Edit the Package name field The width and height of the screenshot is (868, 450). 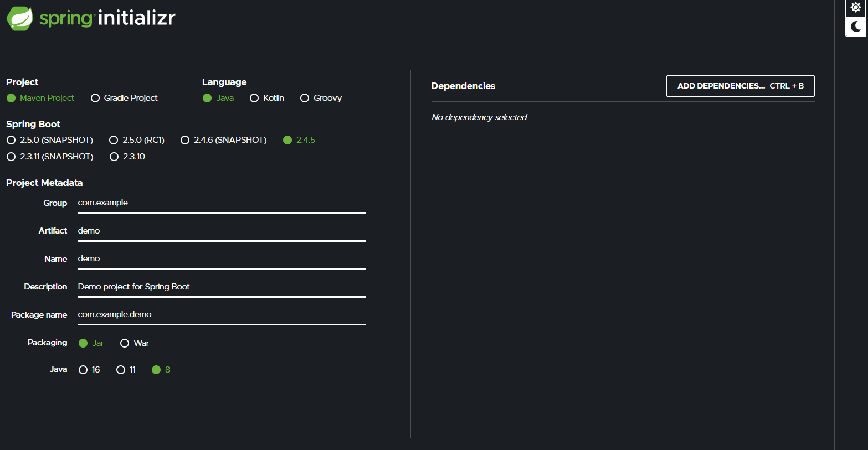pyautogui.click(x=222, y=315)
